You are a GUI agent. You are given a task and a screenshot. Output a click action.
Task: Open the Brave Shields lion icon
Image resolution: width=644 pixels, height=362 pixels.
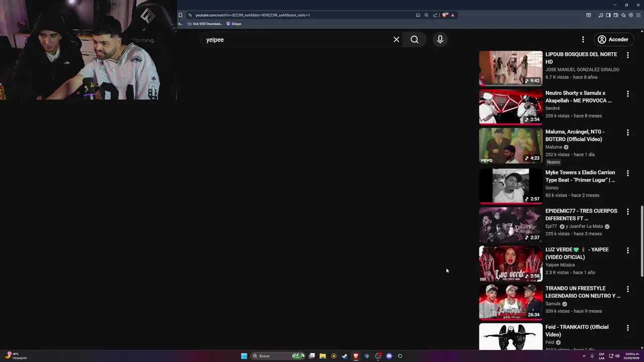[x=445, y=15]
